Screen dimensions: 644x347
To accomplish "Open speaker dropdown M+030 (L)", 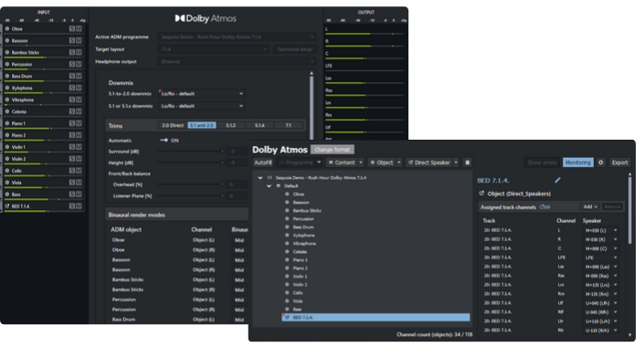I will point(601,230).
